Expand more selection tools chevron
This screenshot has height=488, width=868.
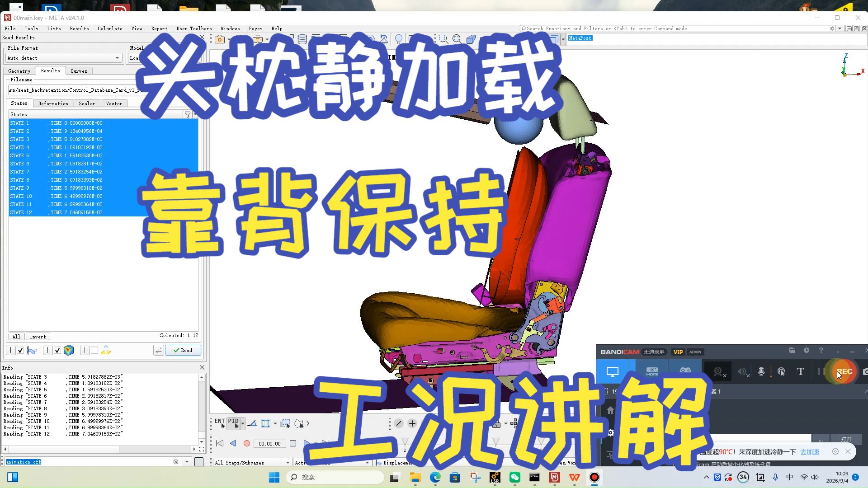click(x=308, y=423)
